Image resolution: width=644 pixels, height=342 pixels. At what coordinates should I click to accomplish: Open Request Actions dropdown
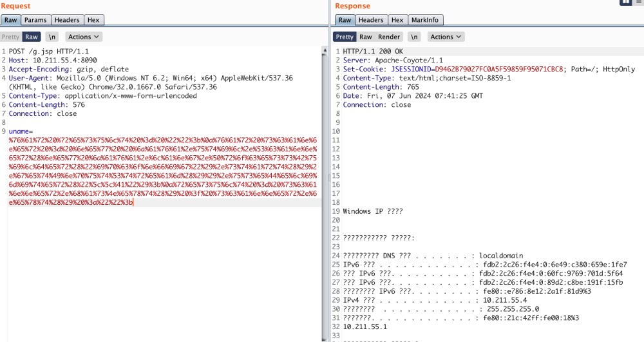point(84,37)
